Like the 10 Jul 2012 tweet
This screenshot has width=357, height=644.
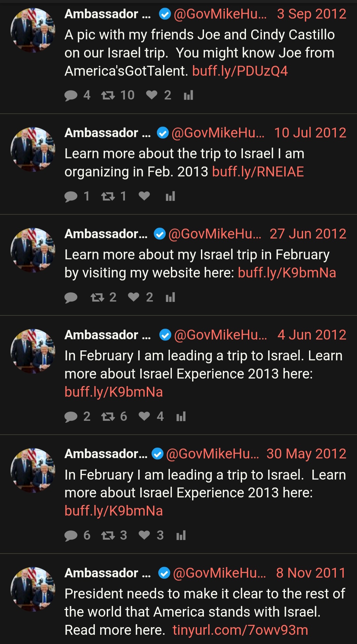pos(144,196)
